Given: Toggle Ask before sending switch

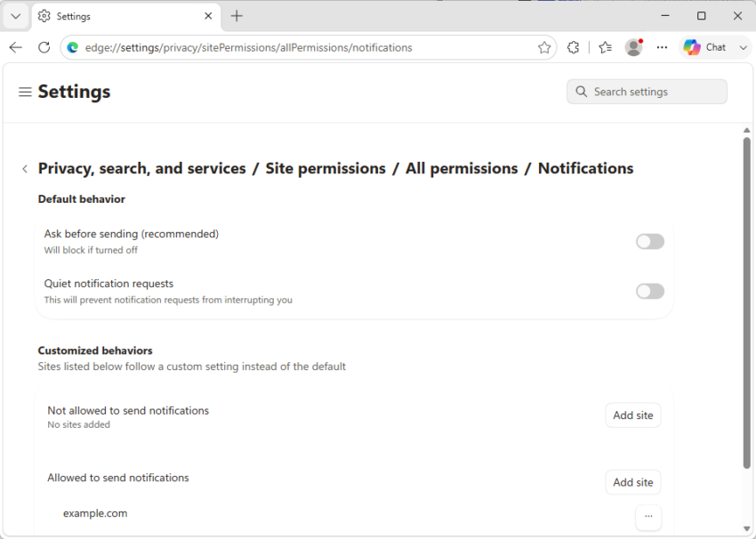Looking at the screenshot, I should tap(650, 242).
